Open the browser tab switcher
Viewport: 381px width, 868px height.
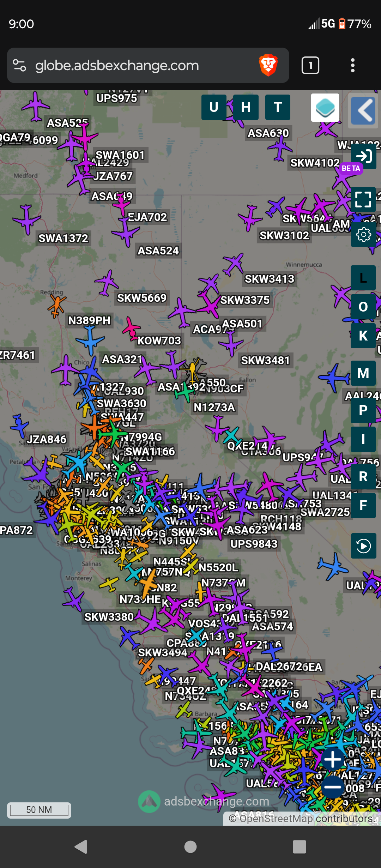[310, 65]
